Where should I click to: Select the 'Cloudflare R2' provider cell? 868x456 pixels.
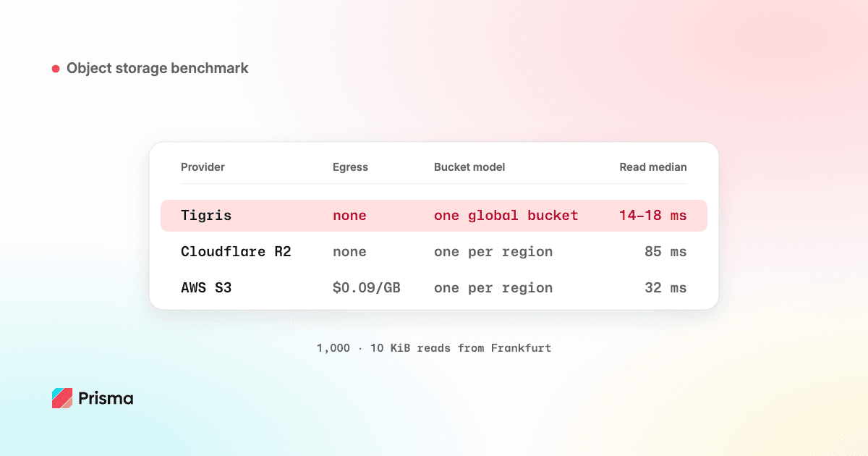(x=236, y=252)
